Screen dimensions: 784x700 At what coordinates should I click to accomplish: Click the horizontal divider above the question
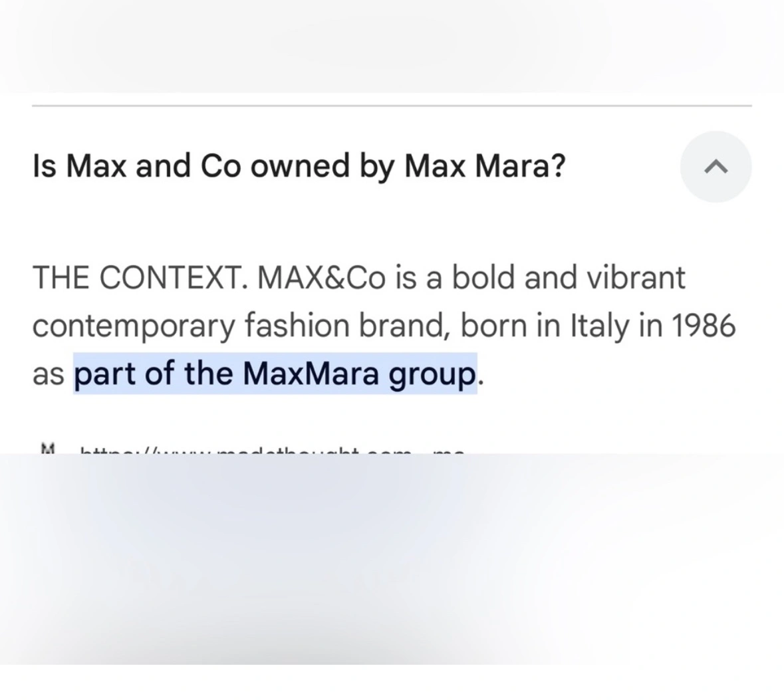tap(392, 106)
